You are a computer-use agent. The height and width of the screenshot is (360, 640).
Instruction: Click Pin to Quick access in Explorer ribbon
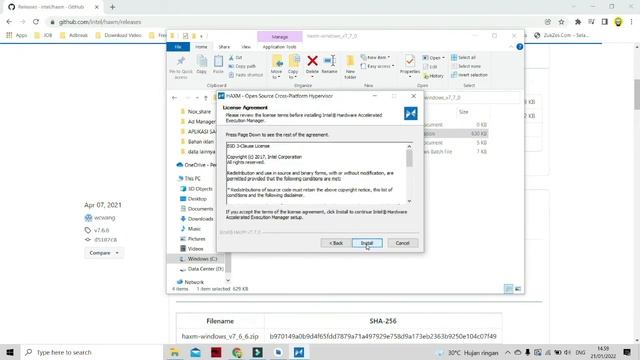tap(181, 67)
